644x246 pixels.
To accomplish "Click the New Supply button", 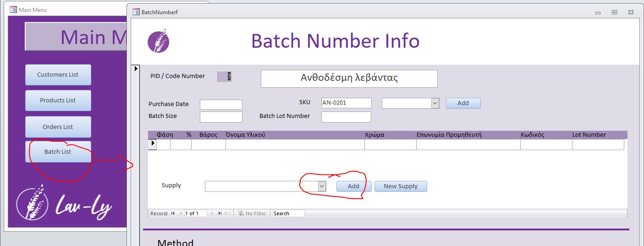I will [x=401, y=186].
